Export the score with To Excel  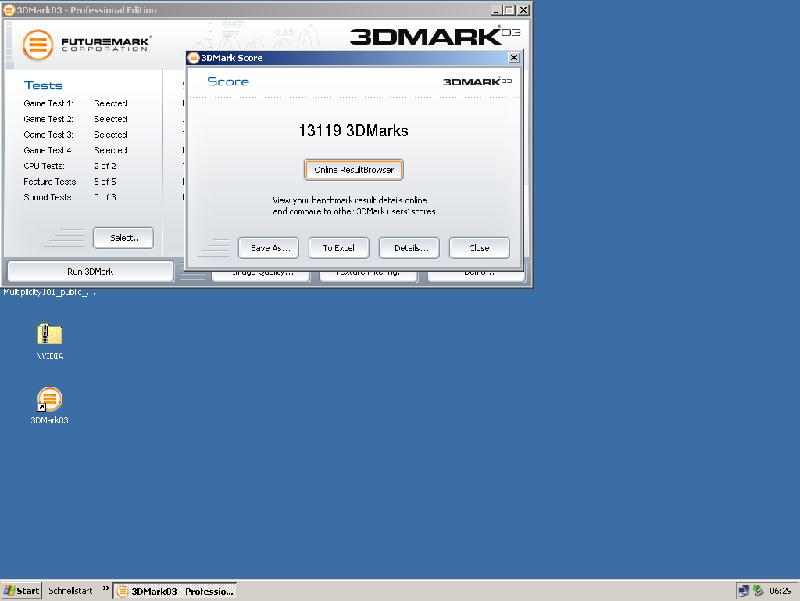(x=339, y=248)
